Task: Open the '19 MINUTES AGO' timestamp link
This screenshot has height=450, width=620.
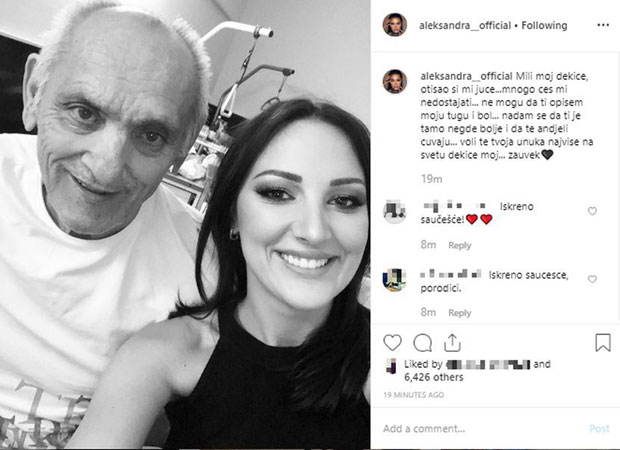Action: pyautogui.click(x=414, y=395)
